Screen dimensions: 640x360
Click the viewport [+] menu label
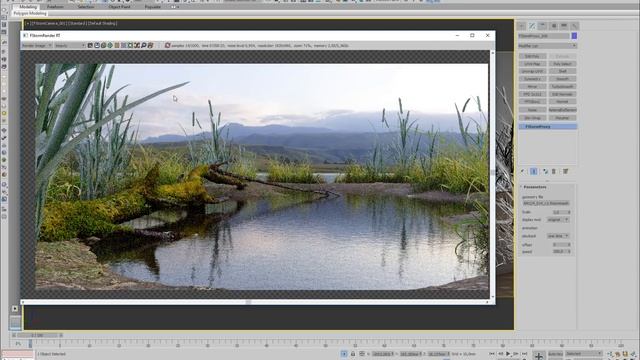coord(27,23)
